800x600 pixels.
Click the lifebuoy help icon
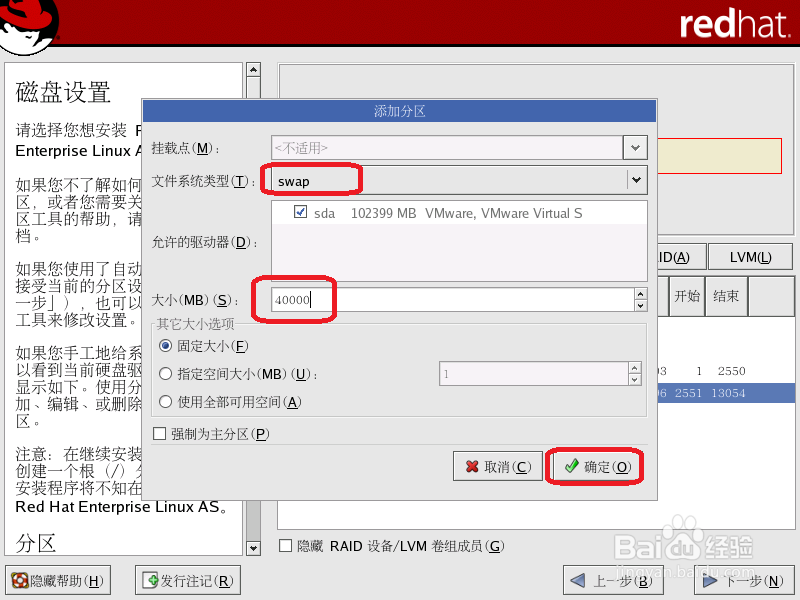20,580
